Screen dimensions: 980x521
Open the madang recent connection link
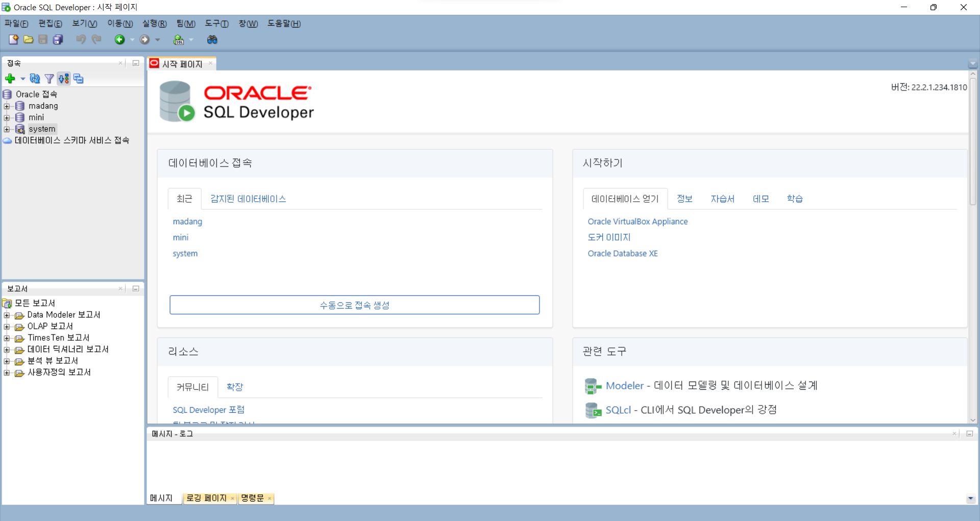pos(187,221)
